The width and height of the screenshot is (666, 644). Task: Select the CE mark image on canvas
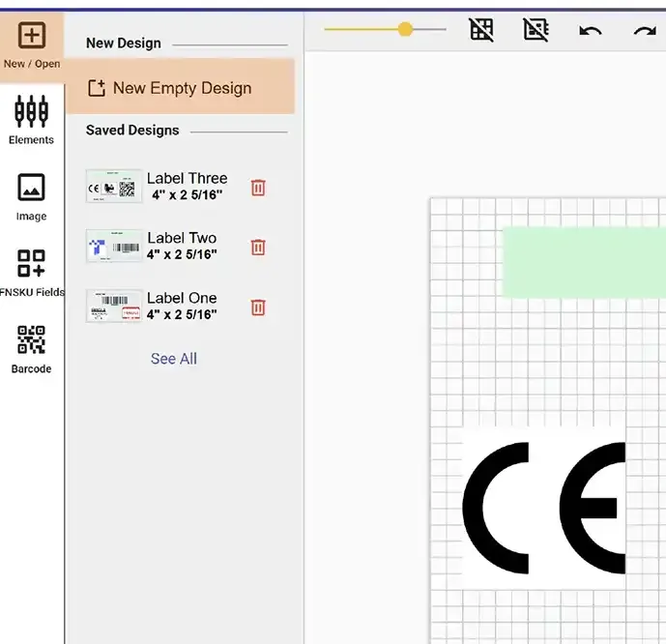(544, 508)
